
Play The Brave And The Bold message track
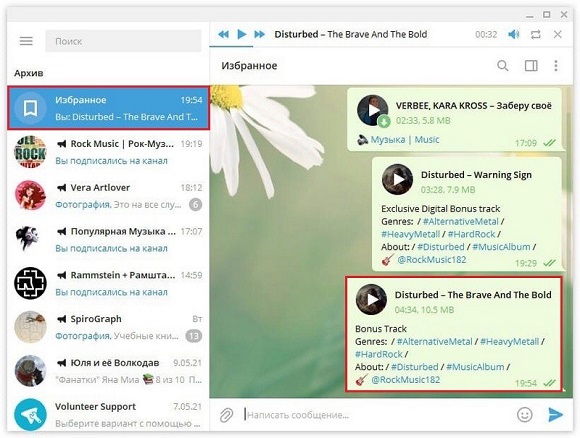371,299
